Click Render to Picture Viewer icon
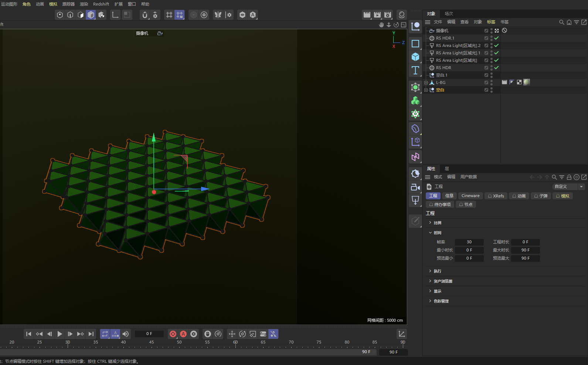Screen dimensions: 588x365 coord(377,15)
